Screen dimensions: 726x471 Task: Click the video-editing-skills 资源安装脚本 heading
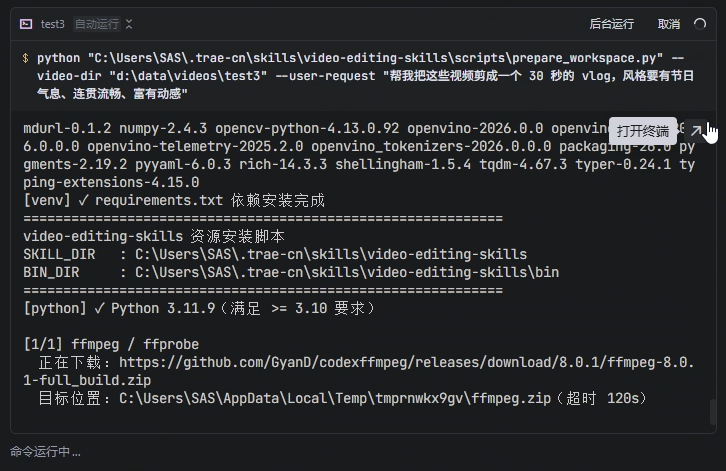click(154, 237)
